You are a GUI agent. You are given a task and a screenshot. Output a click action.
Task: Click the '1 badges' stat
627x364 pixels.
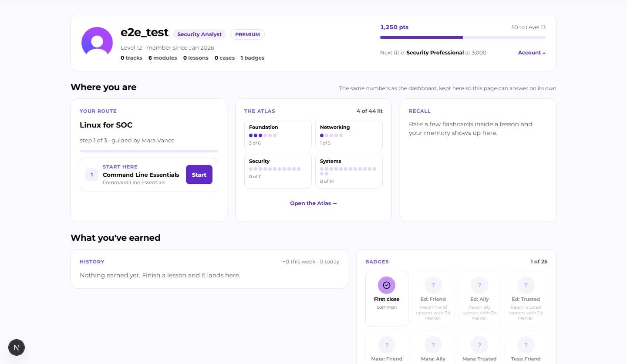[x=253, y=58]
